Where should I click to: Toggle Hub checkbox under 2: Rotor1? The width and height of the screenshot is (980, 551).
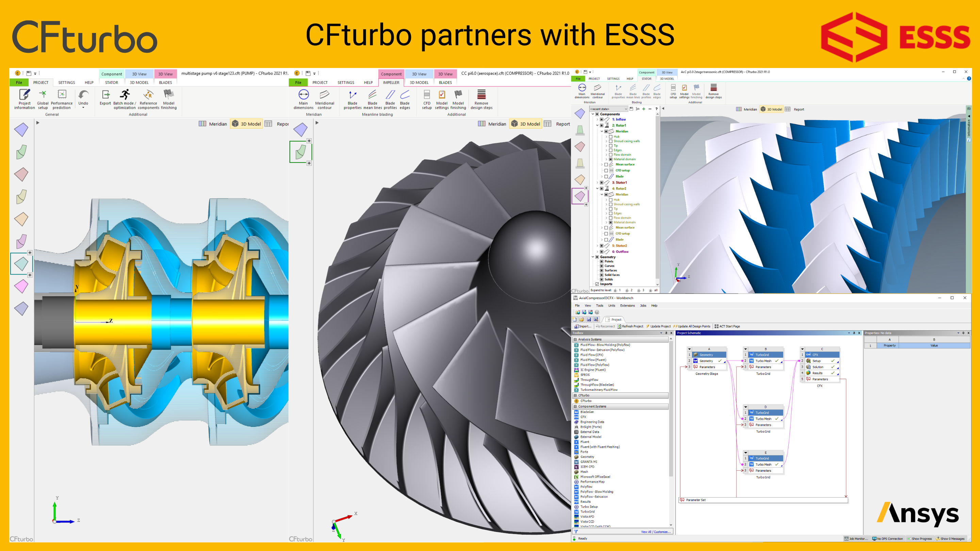(x=610, y=136)
